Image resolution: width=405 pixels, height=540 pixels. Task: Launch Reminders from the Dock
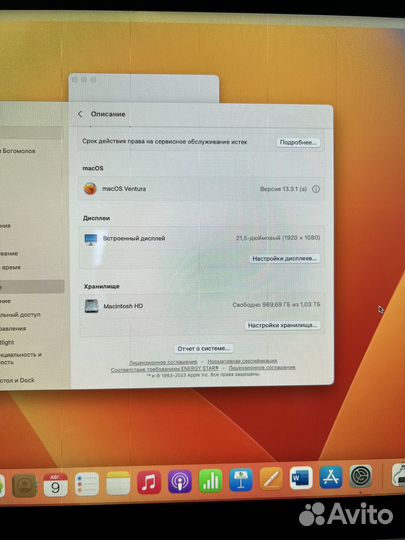click(87, 484)
